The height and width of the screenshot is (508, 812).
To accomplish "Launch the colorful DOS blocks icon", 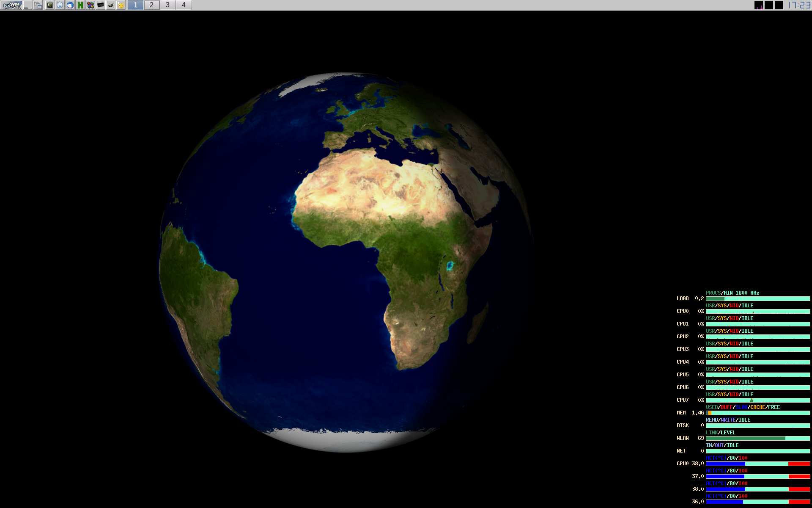I will [x=91, y=5].
